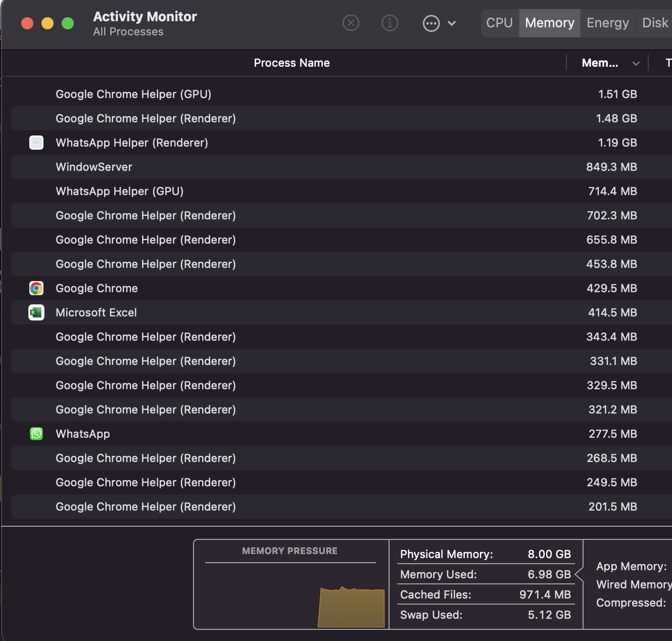Click the WhatsApp Helper Renderer icon
Image resolution: width=672 pixels, height=641 pixels.
pyautogui.click(x=36, y=143)
